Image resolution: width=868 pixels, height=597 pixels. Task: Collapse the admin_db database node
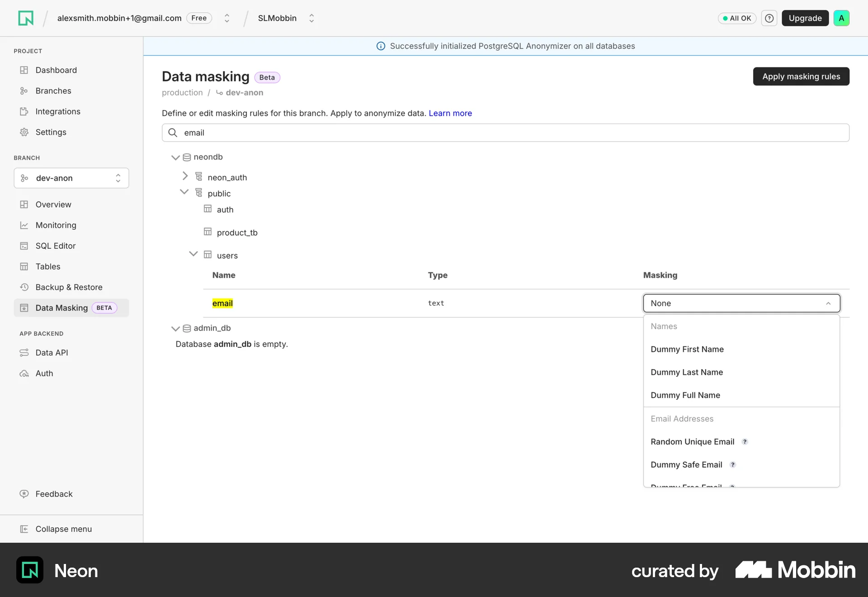[x=175, y=329]
